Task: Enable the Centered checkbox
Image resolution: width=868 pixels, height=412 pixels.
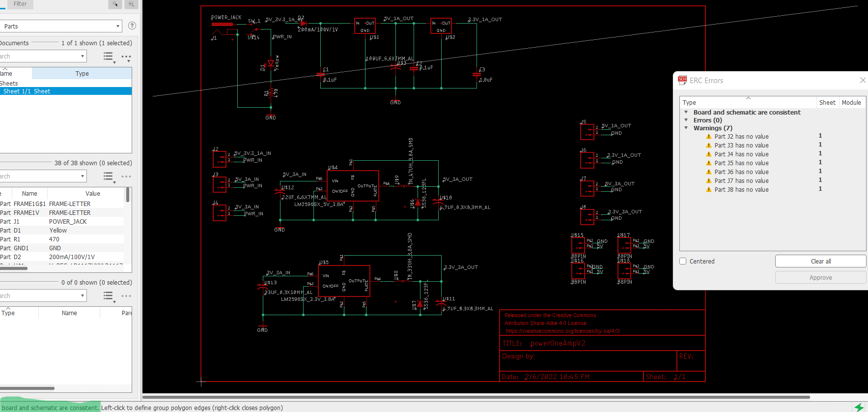Action: pyautogui.click(x=683, y=261)
